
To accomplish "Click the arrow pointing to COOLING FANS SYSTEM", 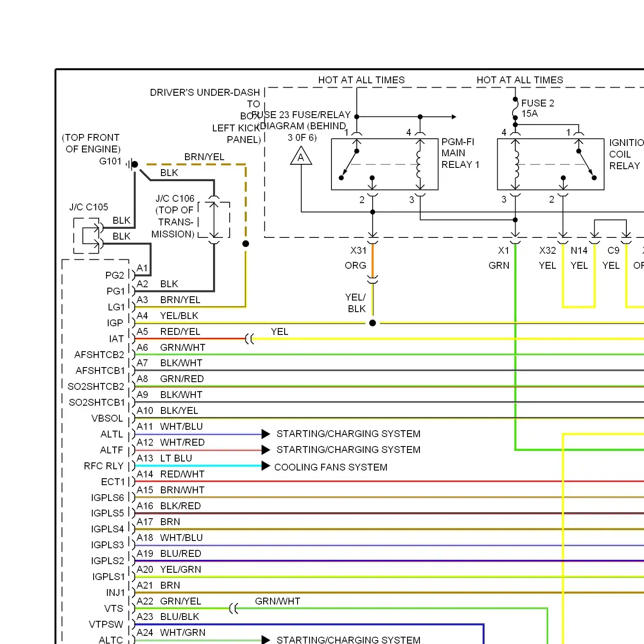I will coord(266,466).
